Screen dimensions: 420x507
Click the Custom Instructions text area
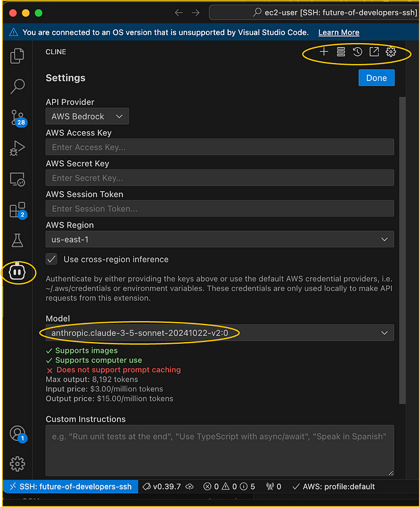(220, 450)
